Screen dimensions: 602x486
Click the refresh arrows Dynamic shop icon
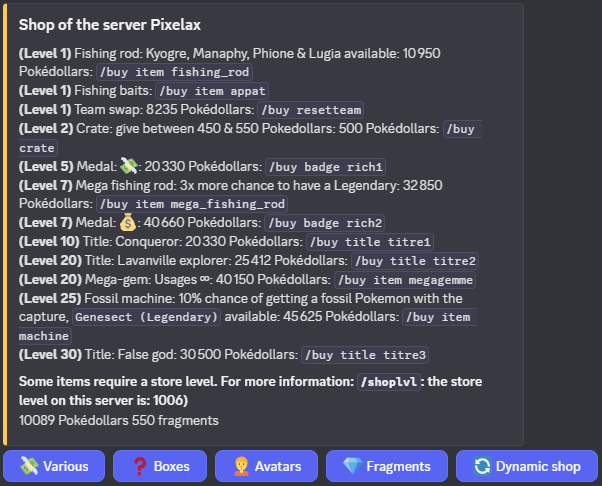point(482,466)
